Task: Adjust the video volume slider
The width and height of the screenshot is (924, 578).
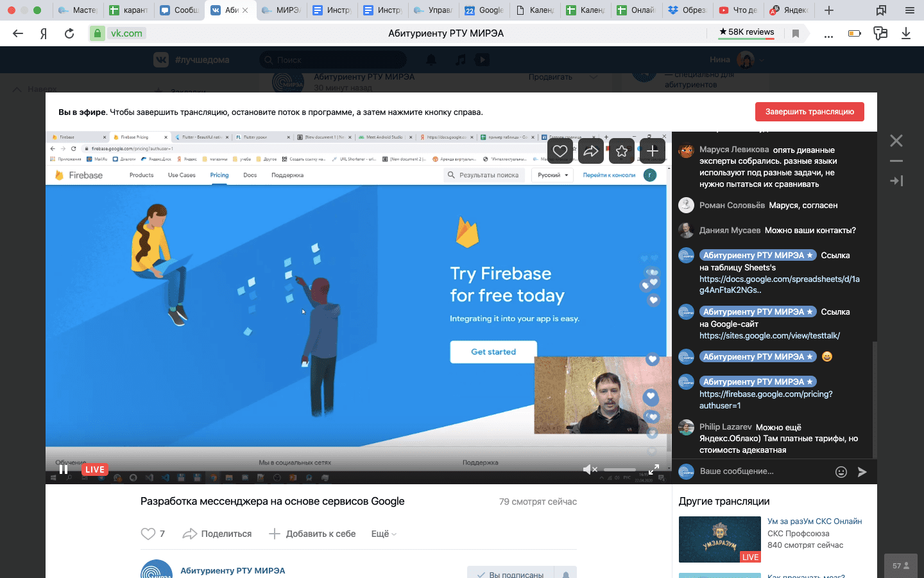Action: pos(620,469)
